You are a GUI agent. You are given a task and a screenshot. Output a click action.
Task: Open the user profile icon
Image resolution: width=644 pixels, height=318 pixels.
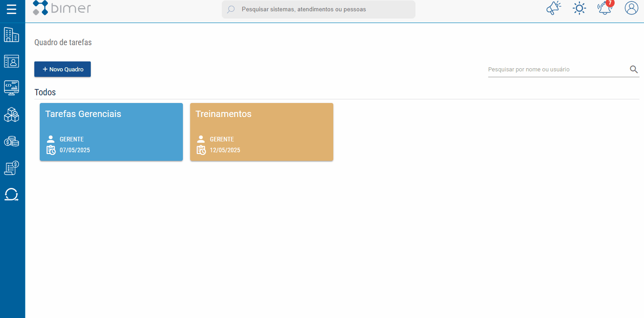tap(631, 8)
